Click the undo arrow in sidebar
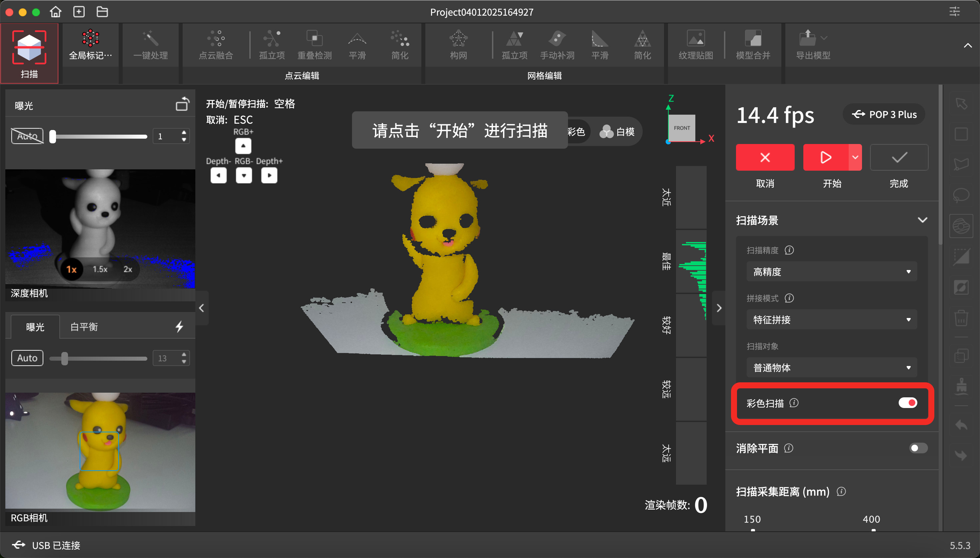 pyautogui.click(x=961, y=425)
